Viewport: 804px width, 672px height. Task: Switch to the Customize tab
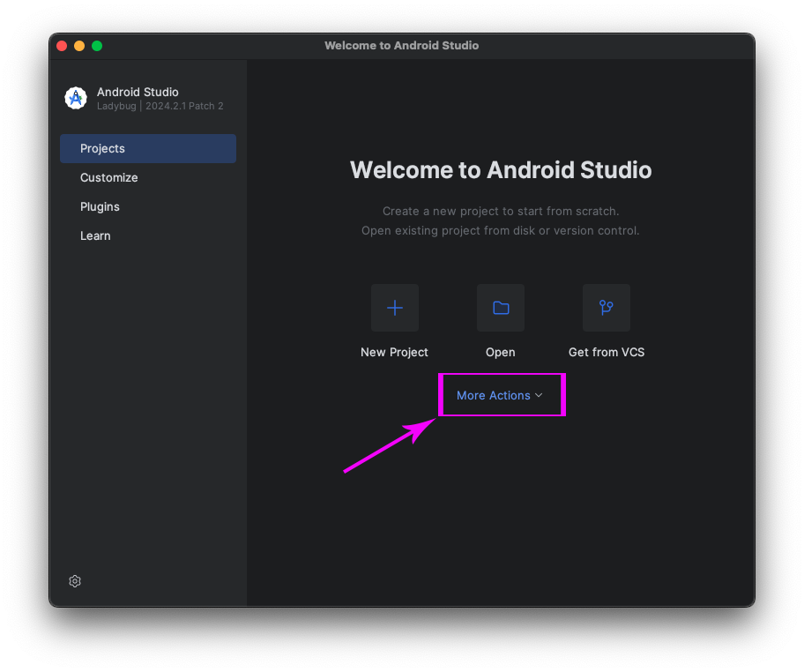point(148,177)
